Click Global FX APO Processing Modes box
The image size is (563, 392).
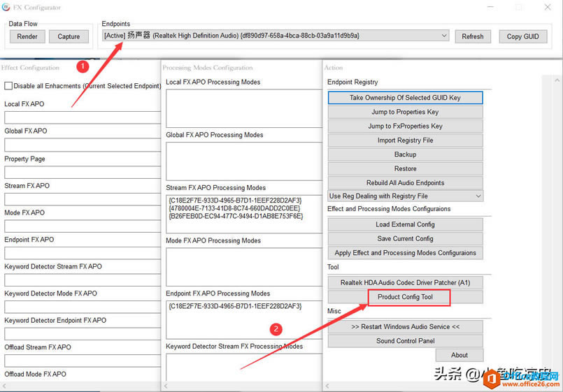pyautogui.click(x=244, y=161)
